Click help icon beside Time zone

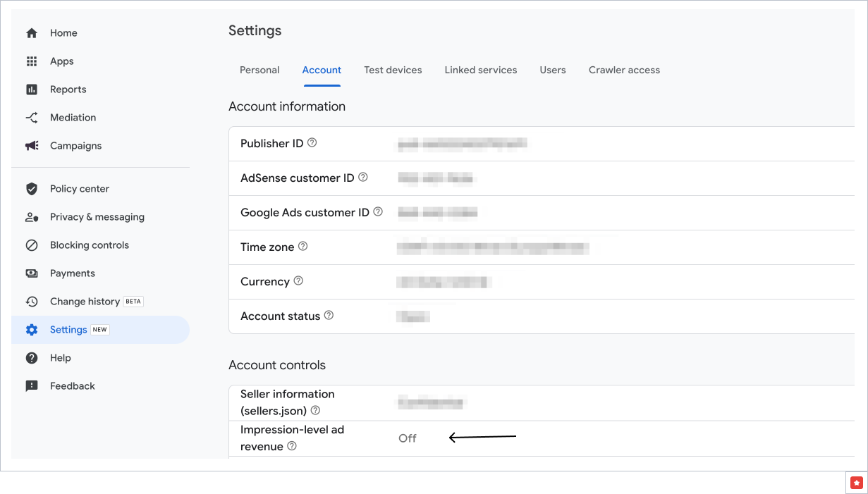303,247
